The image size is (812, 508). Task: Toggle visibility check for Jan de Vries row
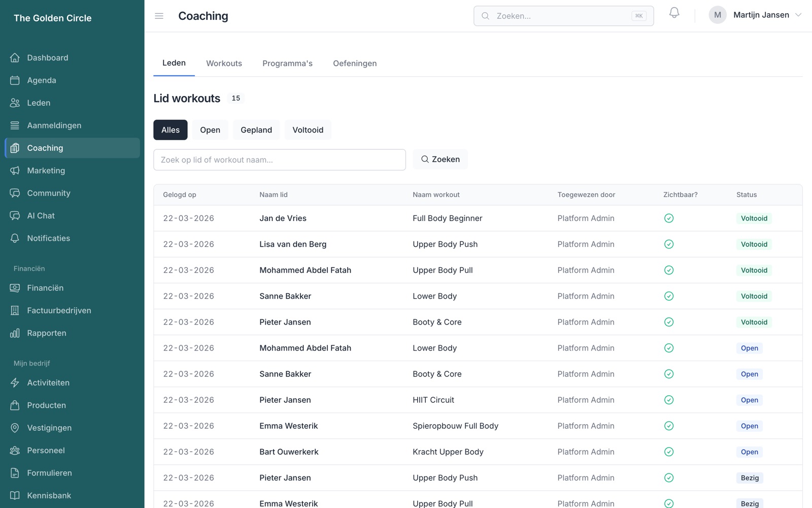click(669, 218)
